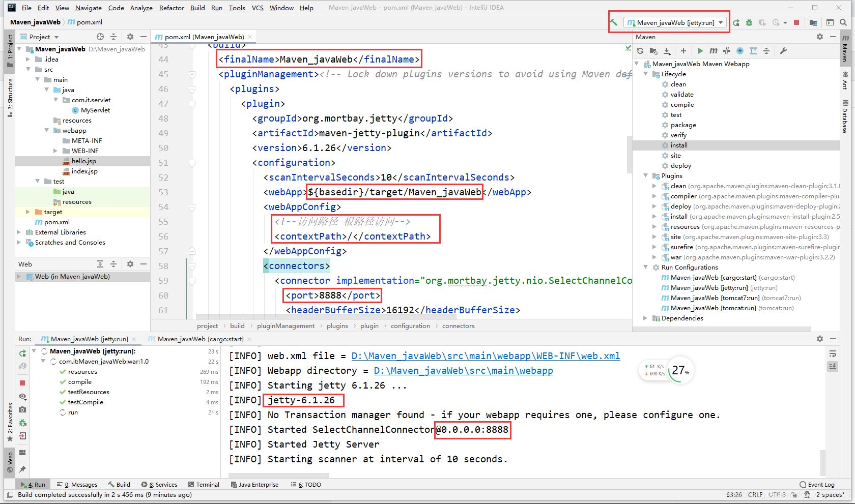Expand the target folder
Viewport: 855px width, 504px height.
click(x=28, y=212)
